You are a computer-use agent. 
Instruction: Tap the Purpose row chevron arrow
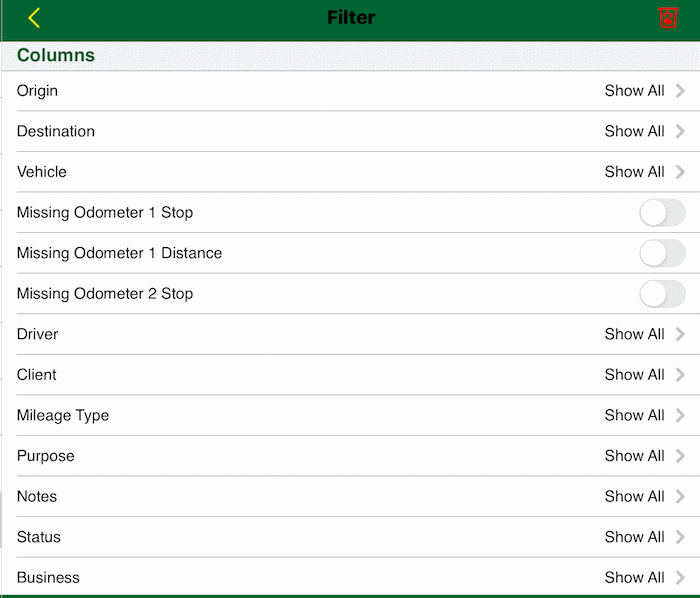[x=680, y=456]
